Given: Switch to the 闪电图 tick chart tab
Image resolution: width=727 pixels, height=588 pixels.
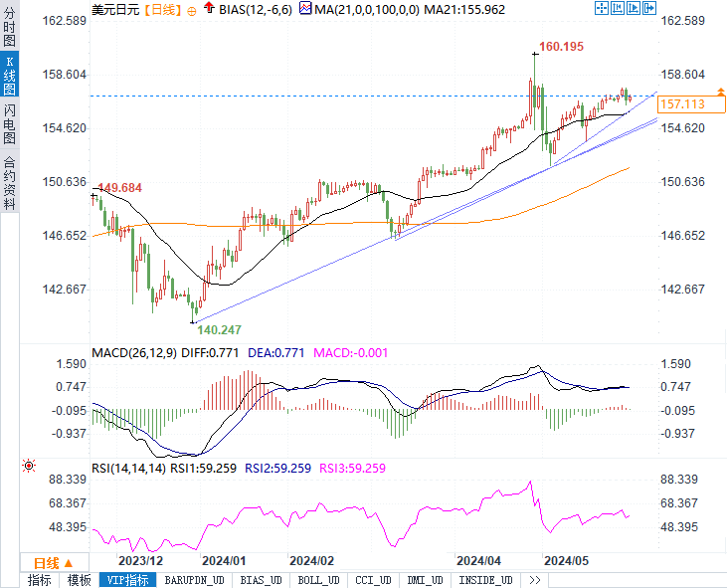Looking at the screenshot, I should 9,123.
